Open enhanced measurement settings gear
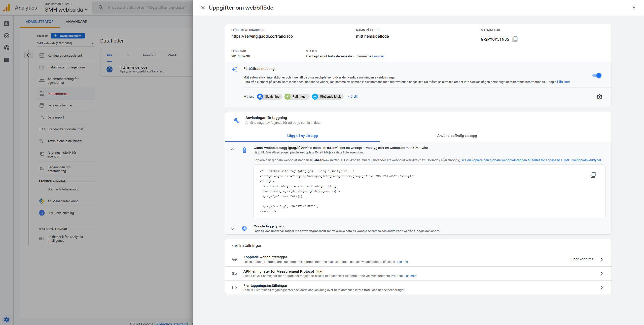The height and width of the screenshot is (325, 644). (599, 97)
